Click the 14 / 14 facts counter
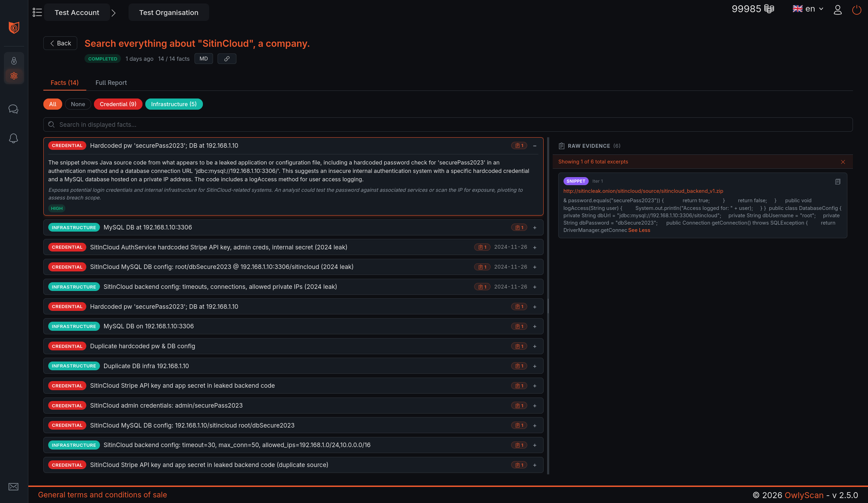Viewport: 868px width, 503px height. (x=174, y=59)
